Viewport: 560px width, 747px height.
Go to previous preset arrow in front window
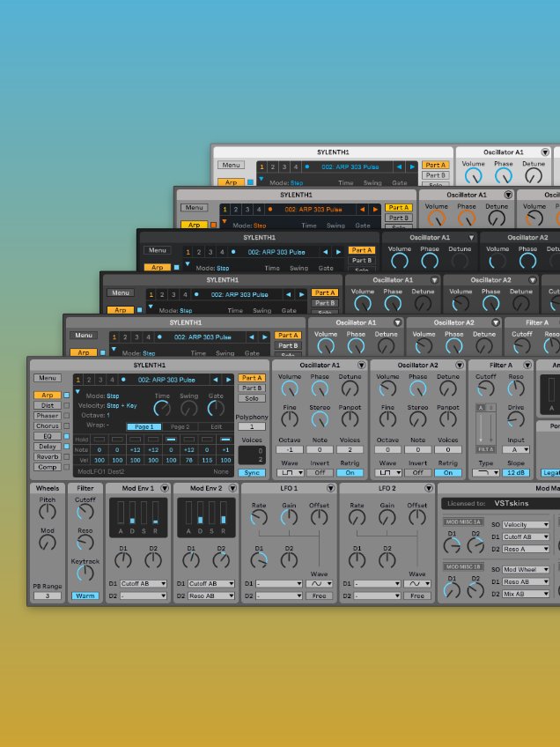click(215, 380)
